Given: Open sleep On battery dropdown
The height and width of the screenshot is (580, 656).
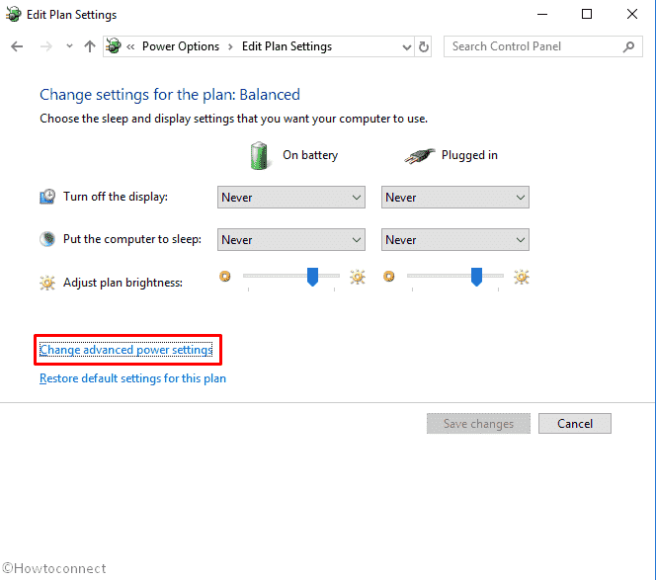Looking at the screenshot, I should pyautogui.click(x=291, y=240).
